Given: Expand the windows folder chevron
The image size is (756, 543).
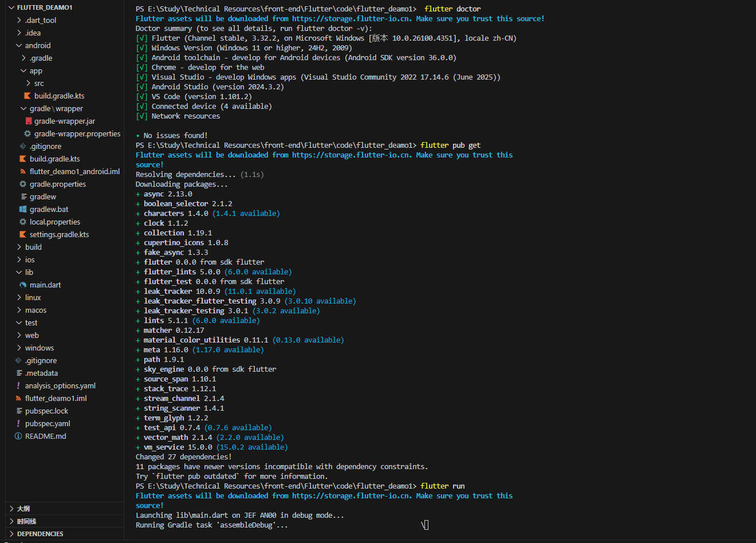Looking at the screenshot, I should pyautogui.click(x=19, y=348).
